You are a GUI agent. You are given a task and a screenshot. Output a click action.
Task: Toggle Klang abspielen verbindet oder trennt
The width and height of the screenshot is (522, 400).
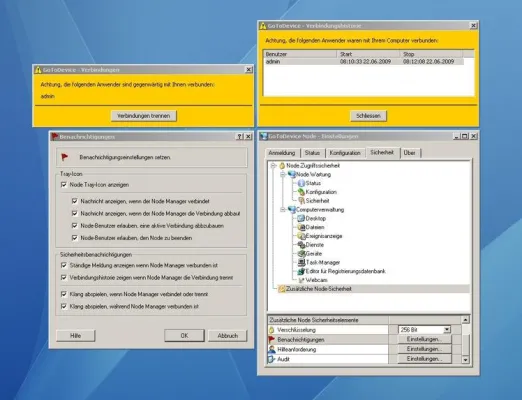[x=64, y=294]
